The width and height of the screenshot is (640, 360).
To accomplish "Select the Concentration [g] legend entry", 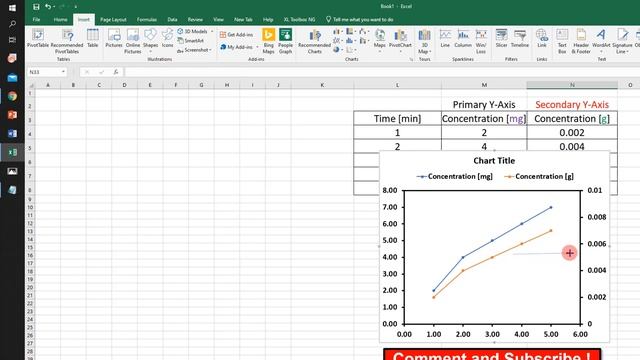I will coord(539,176).
